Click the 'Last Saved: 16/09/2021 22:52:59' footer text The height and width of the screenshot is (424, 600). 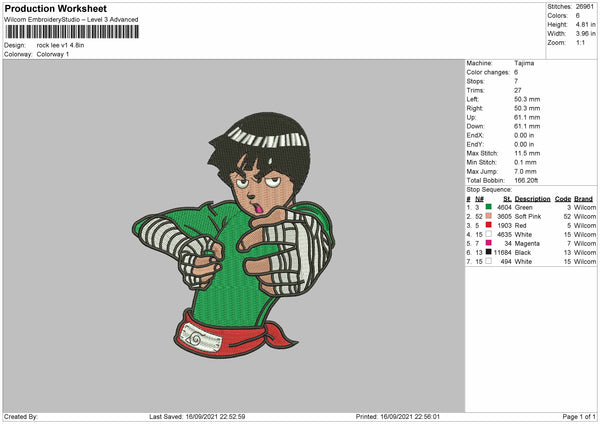tap(197, 417)
